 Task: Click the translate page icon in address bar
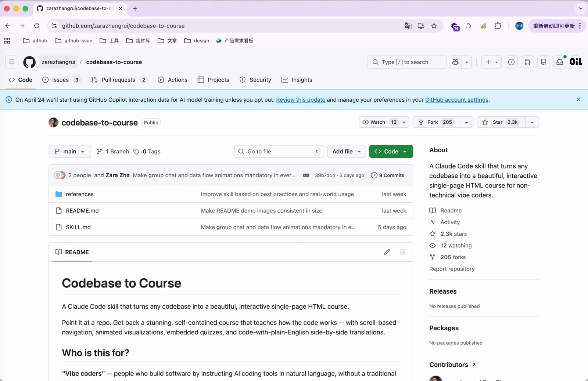pyautogui.click(x=408, y=26)
